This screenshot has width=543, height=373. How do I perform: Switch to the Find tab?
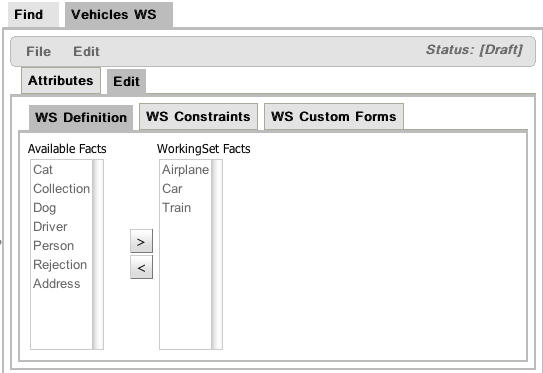coord(33,15)
